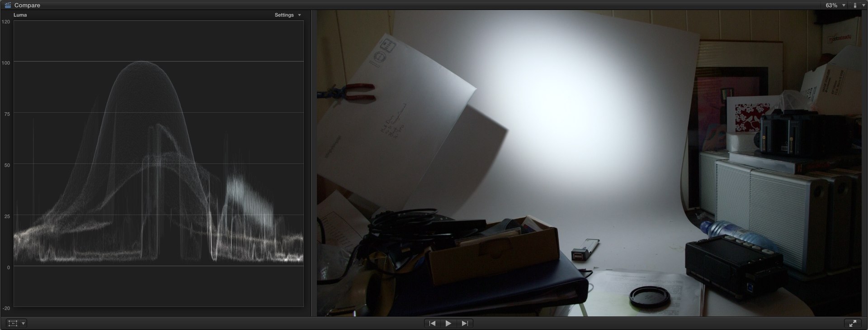Click the Luma scope label
Viewport: 868px width, 330px height.
(20, 15)
